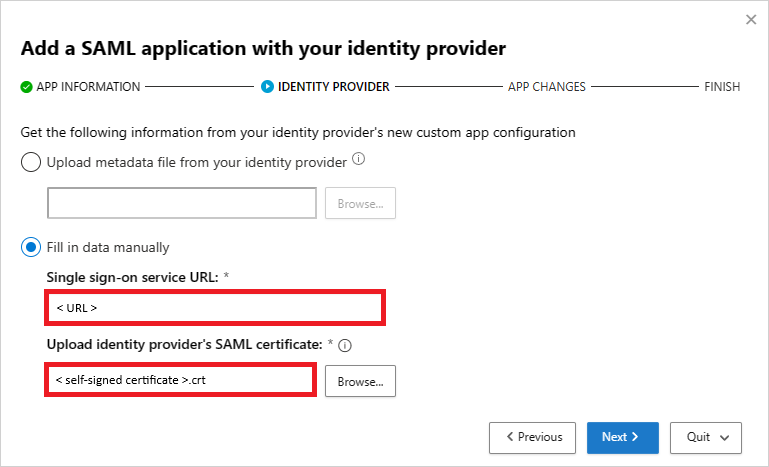Click the green App Information checkmark icon
This screenshot has height=467, width=769.
tap(26, 87)
